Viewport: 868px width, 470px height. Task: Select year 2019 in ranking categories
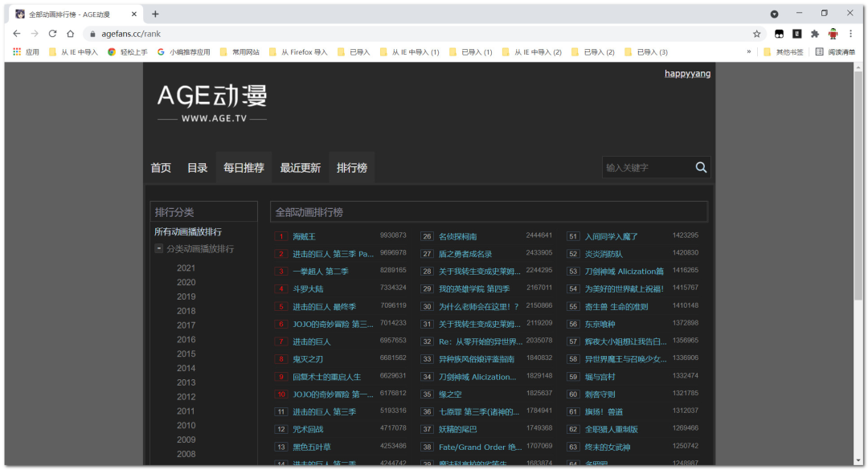tap(186, 296)
